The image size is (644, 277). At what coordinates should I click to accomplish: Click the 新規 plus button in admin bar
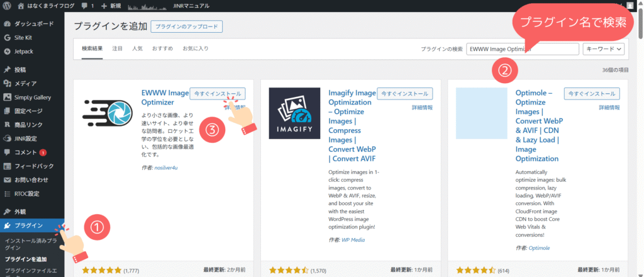pos(111,6)
